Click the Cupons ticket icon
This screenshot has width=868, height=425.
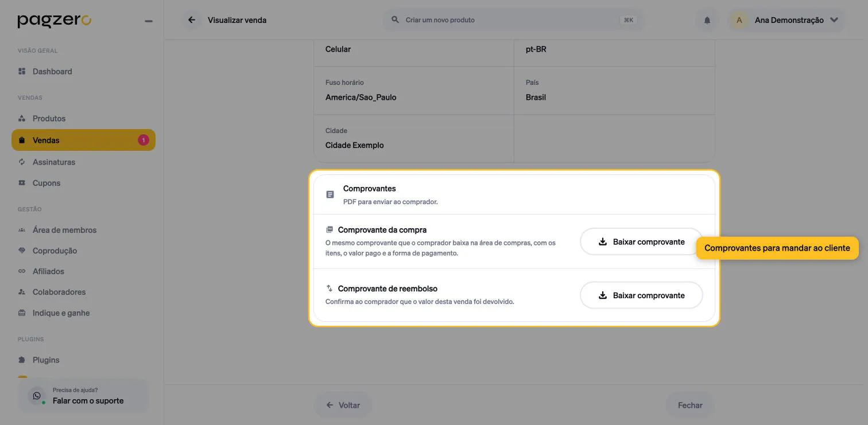tap(22, 183)
